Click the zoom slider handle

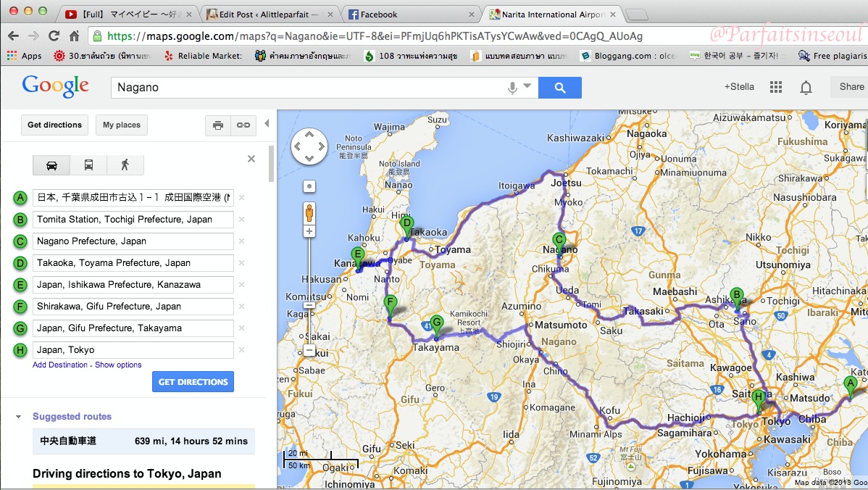[309, 305]
